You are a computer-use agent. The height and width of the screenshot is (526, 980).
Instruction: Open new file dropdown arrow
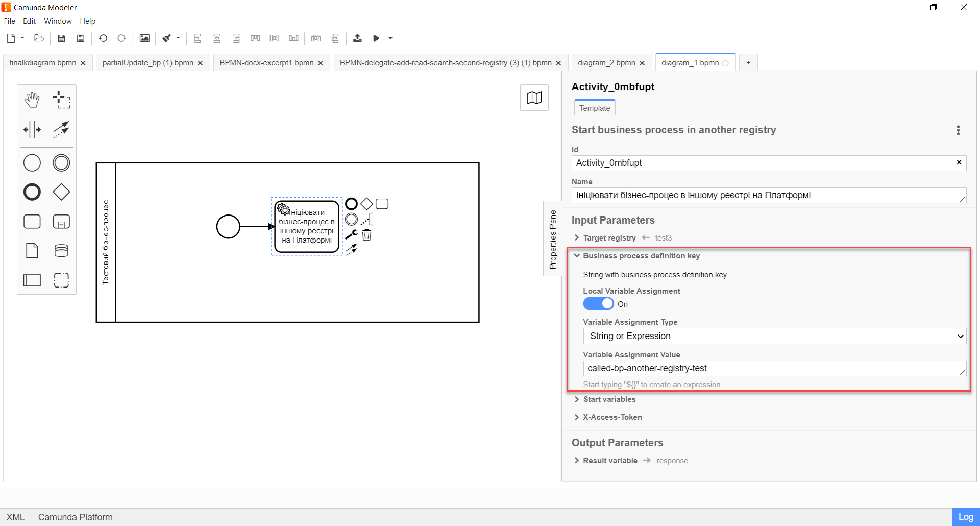pos(22,38)
